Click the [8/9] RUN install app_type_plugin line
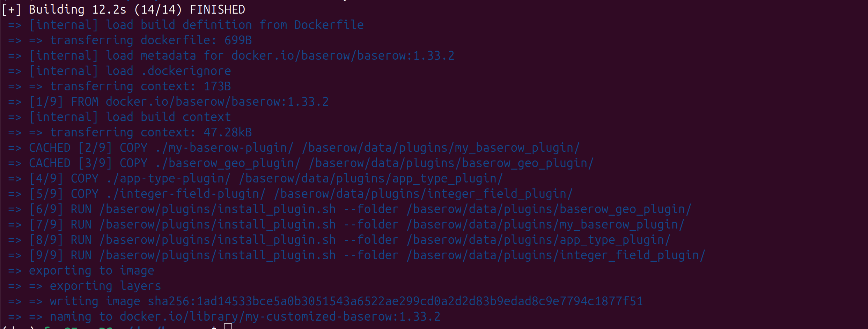 click(339, 240)
